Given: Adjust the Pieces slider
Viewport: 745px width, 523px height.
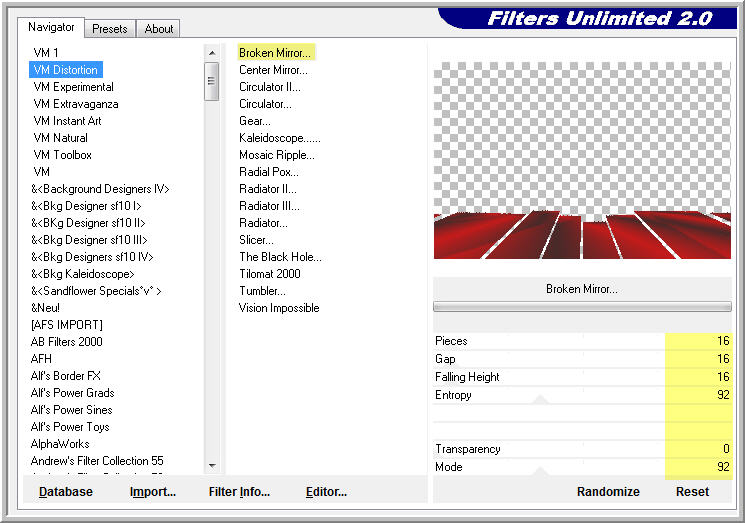Looking at the screenshot, I should point(583,341).
